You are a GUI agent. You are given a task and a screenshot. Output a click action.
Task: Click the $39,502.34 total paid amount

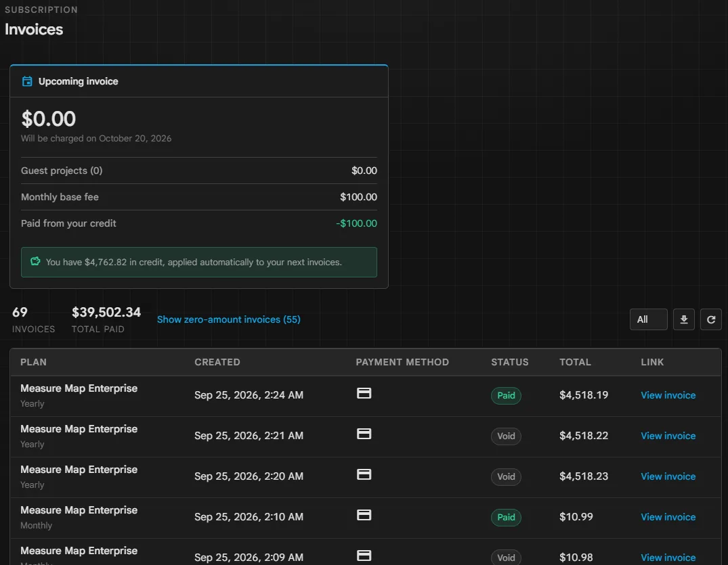tap(106, 312)
